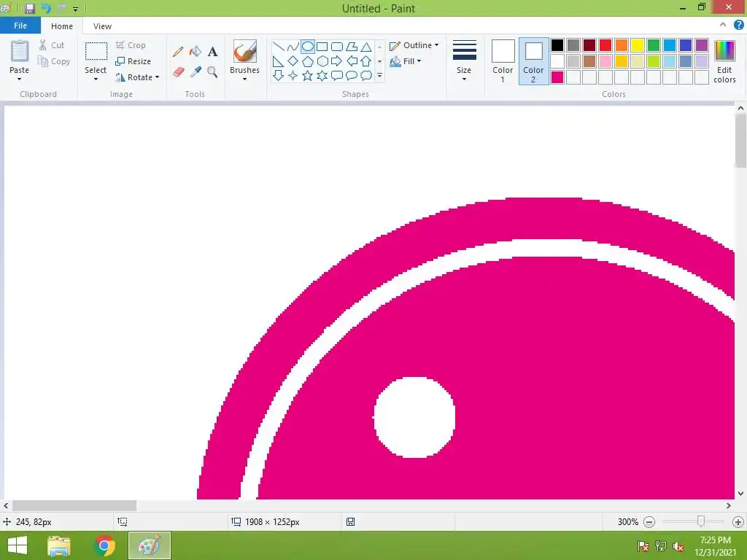The height and width of the screenshot is (560, 747).
Task: Pick the yellow color swatch
Action: coord(637,45)
